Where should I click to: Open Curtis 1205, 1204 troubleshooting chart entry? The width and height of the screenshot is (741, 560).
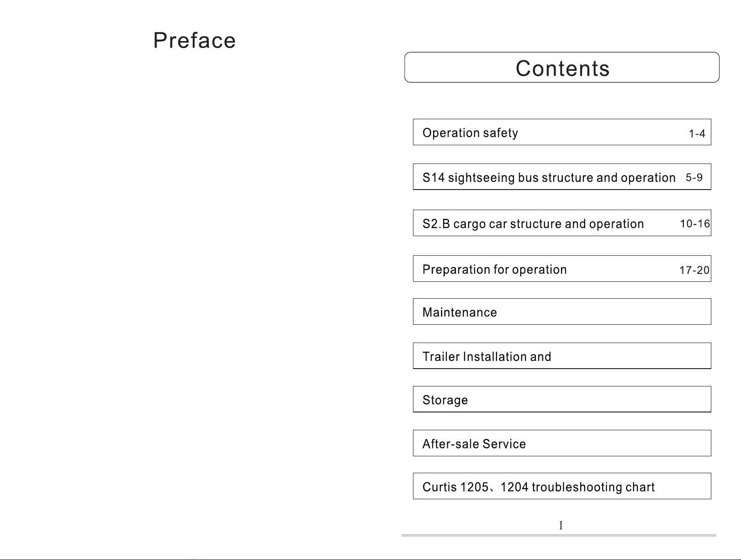(x=562, y=486)
